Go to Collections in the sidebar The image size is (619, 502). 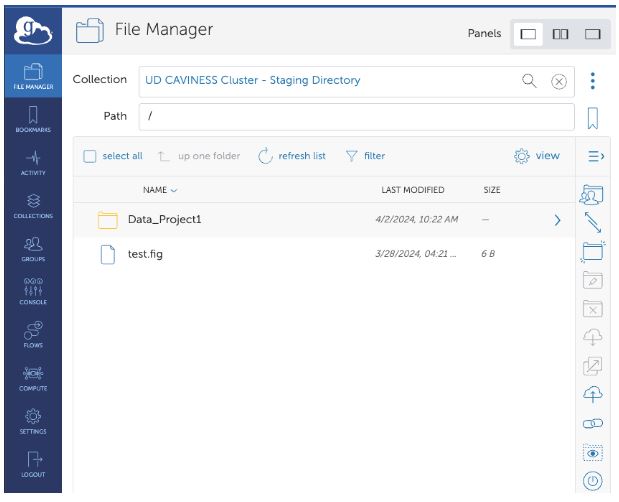(33, 205)
